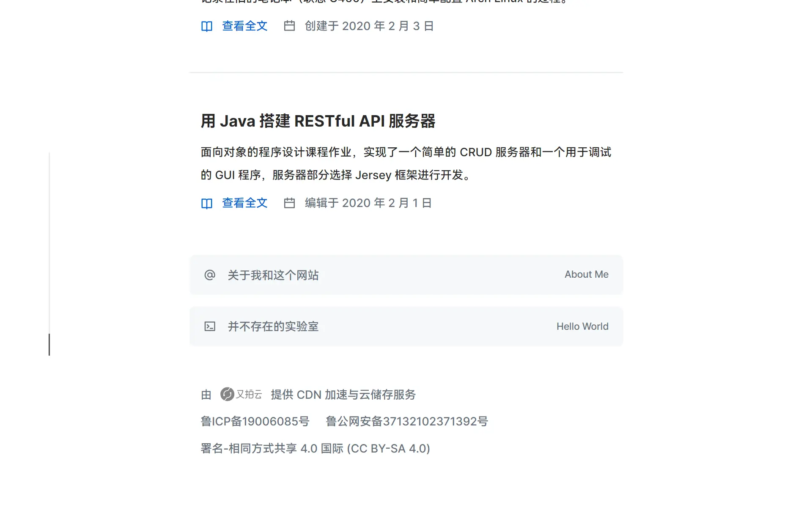Open the 鲁ICP备19006085号 registration link
This screenshot has width=812, height=508.
click(255, 421)
